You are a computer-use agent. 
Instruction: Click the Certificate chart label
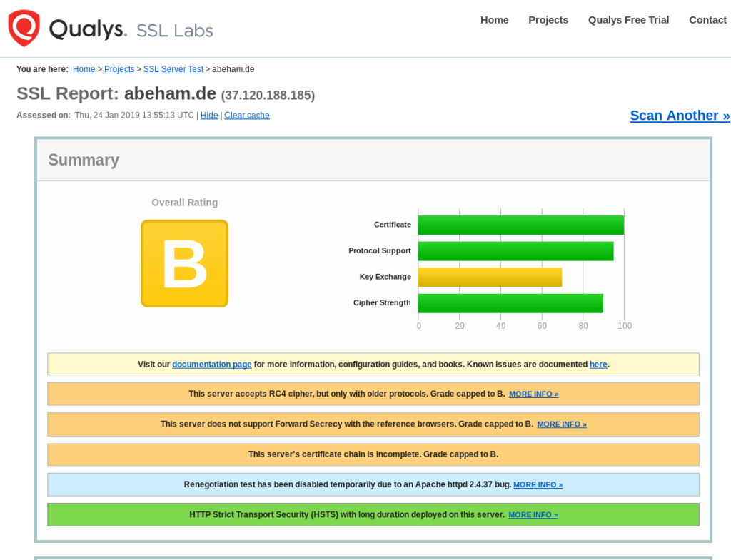pyautogui.click(x=392, y=225)
